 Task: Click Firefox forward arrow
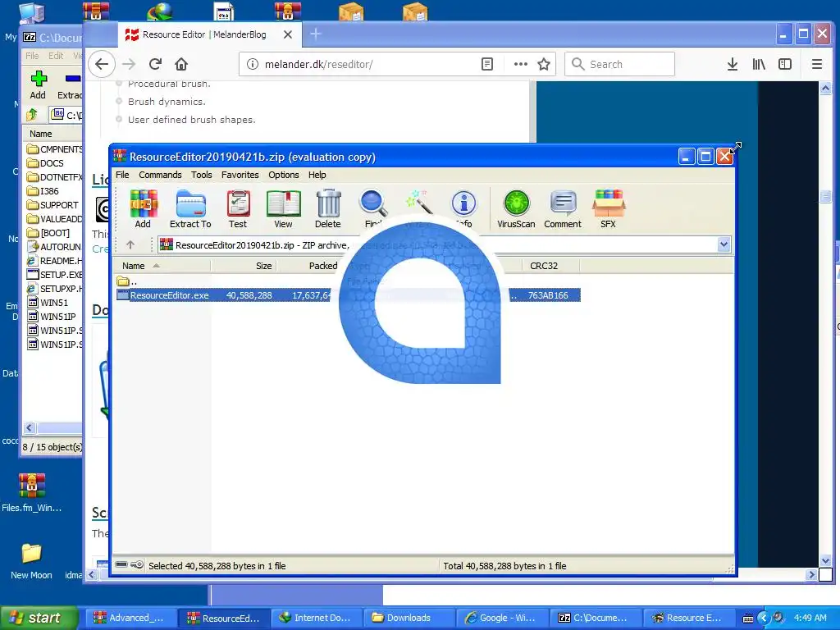coord(129,64)
